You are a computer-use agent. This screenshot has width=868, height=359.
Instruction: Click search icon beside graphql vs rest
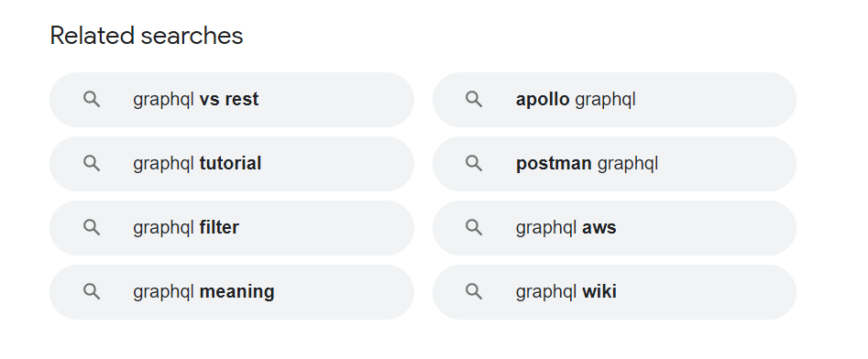[x=92, y=100]
